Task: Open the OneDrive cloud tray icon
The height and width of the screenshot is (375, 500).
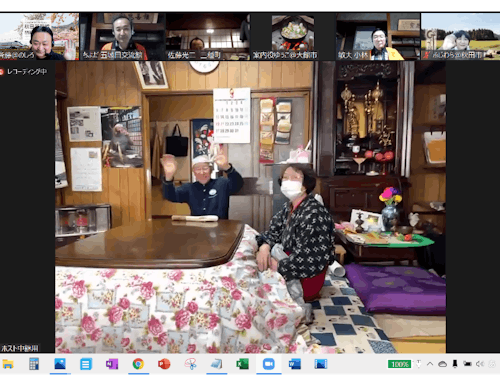Action: (x=442, y=364)
